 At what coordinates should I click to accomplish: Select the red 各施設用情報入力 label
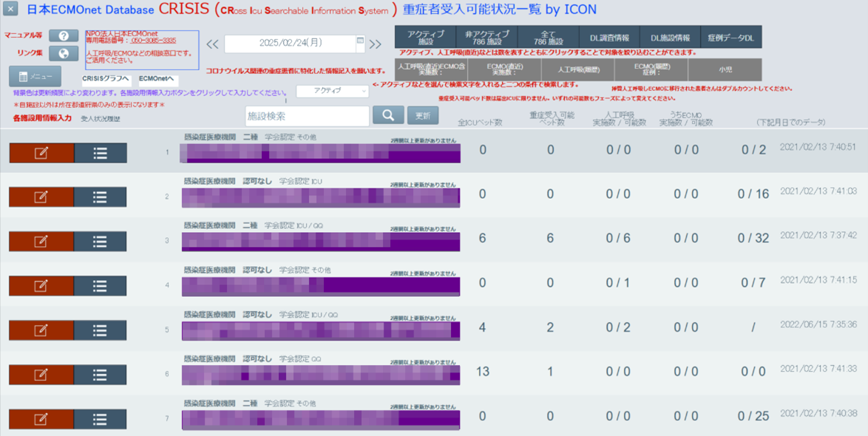(43, 117)
